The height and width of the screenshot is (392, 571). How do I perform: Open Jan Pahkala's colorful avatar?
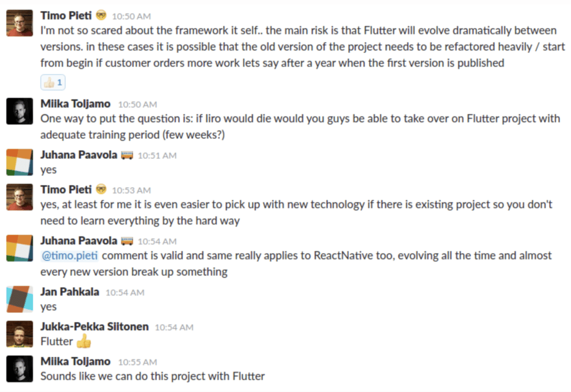(x=20, y=299)
